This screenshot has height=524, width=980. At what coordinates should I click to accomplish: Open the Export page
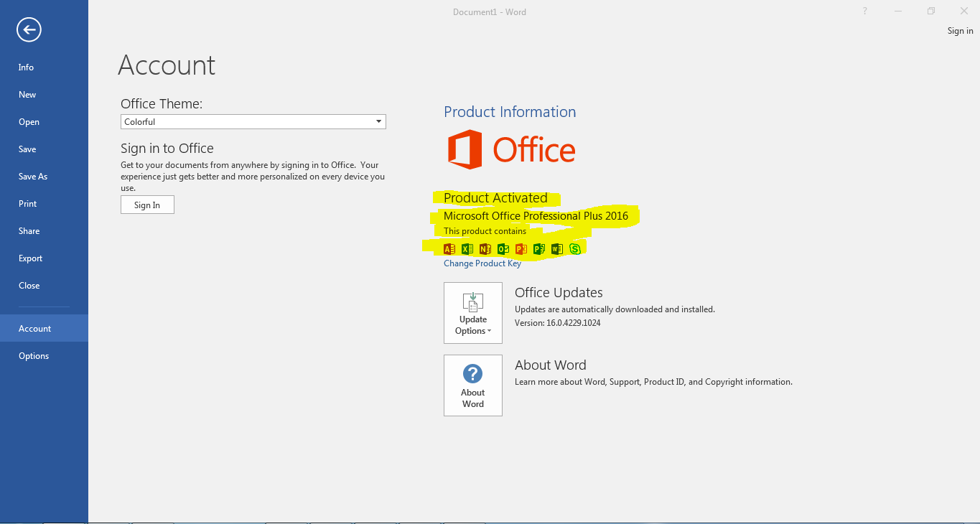pos(44,258)
